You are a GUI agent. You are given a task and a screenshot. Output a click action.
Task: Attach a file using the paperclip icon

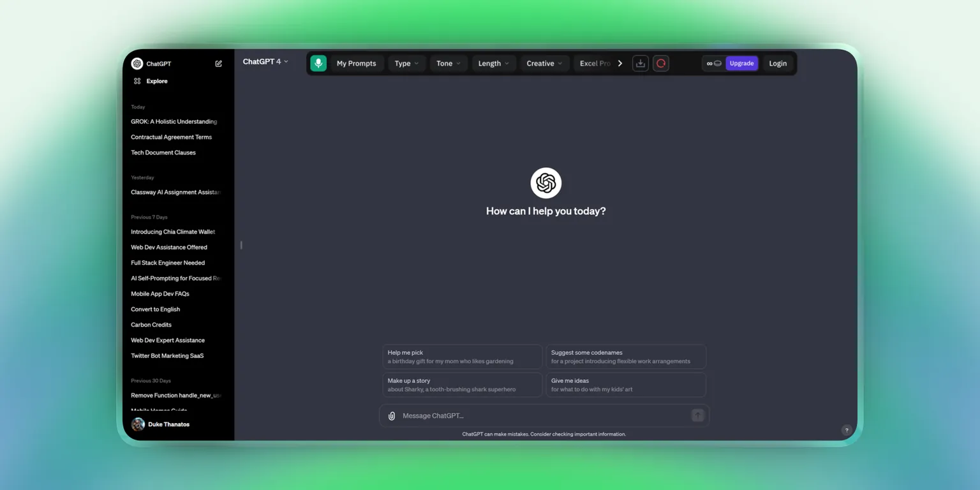coord(392,416)
